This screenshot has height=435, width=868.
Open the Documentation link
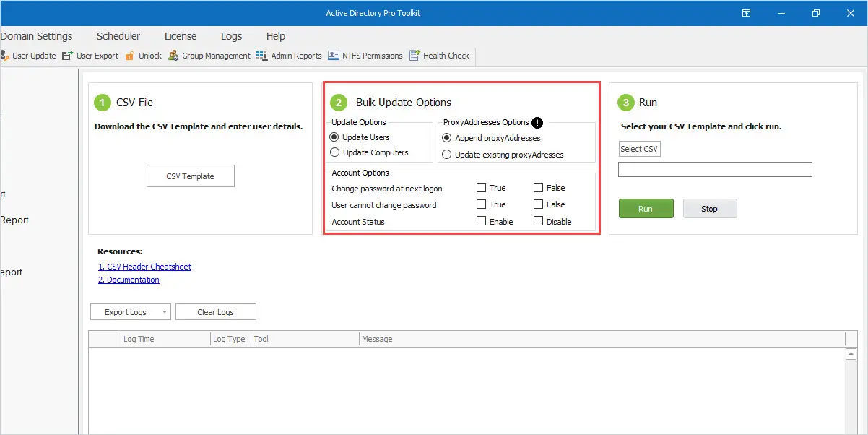point(129,280)
